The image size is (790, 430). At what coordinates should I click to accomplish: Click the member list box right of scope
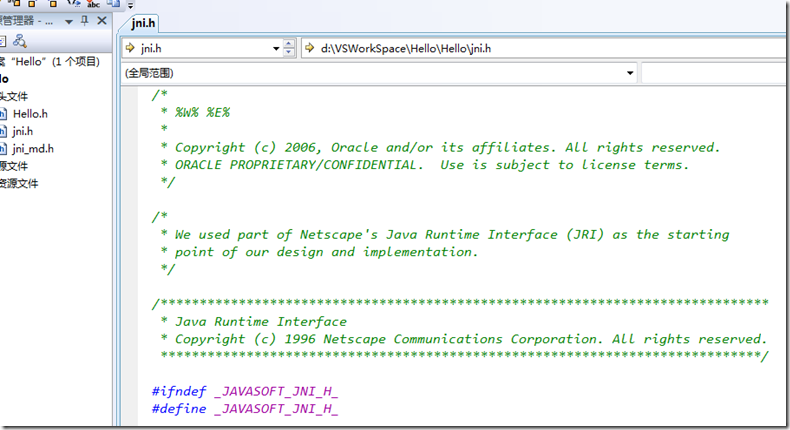[x=714, y=73]
